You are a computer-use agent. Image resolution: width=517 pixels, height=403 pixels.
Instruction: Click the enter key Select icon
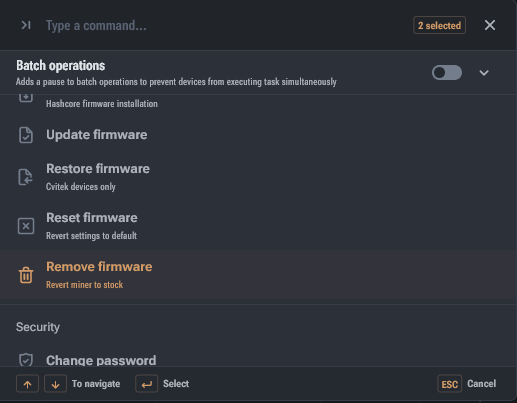tap(146, 384)
